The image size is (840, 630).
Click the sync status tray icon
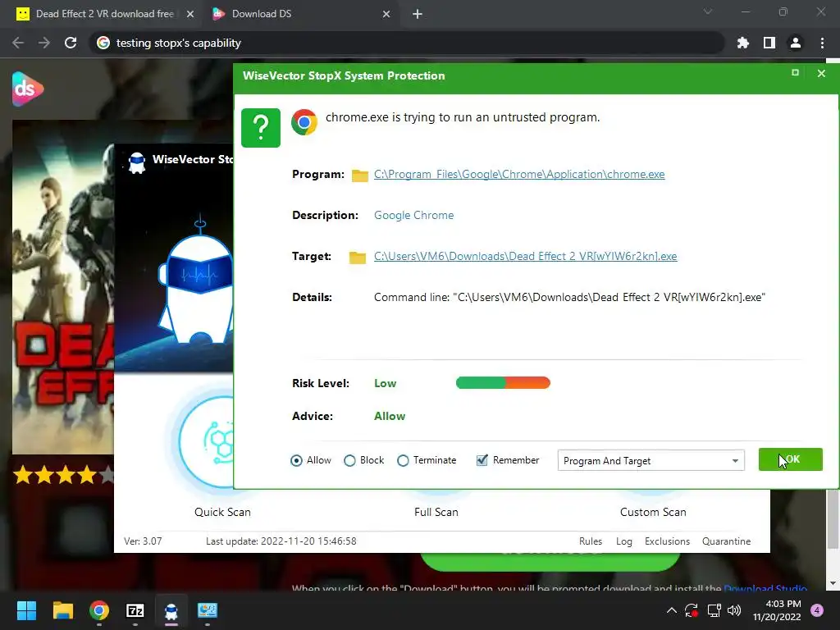tap(692, 610)
